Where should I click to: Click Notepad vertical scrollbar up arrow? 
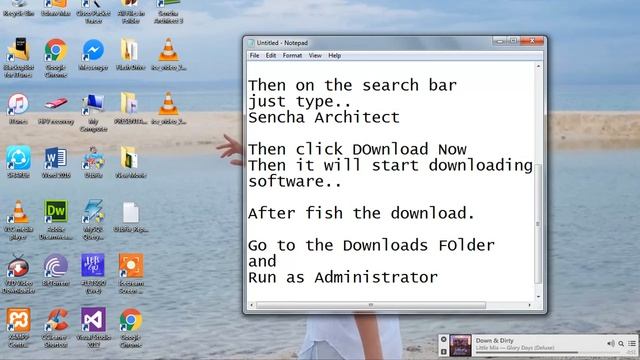[538, 67]
